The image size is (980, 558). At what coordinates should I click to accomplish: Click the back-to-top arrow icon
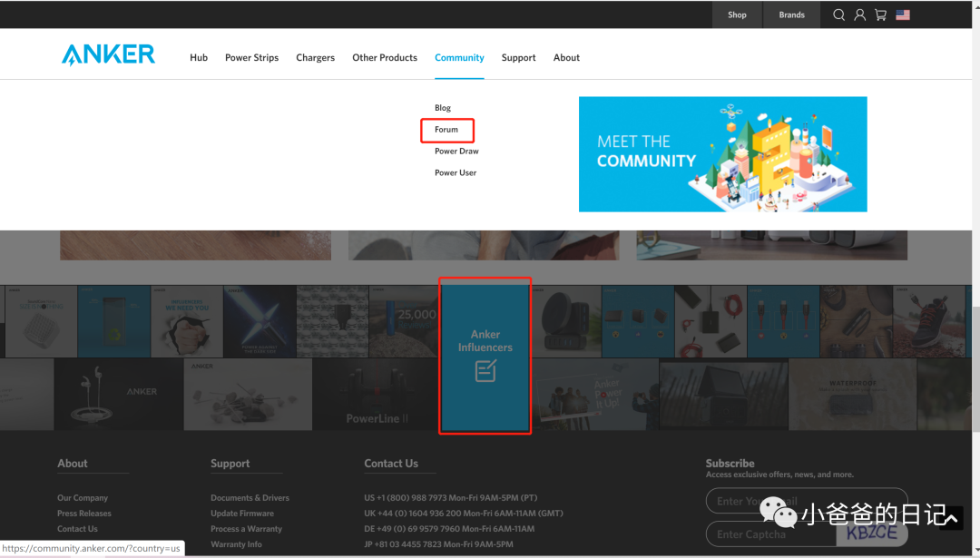[951, 518]
